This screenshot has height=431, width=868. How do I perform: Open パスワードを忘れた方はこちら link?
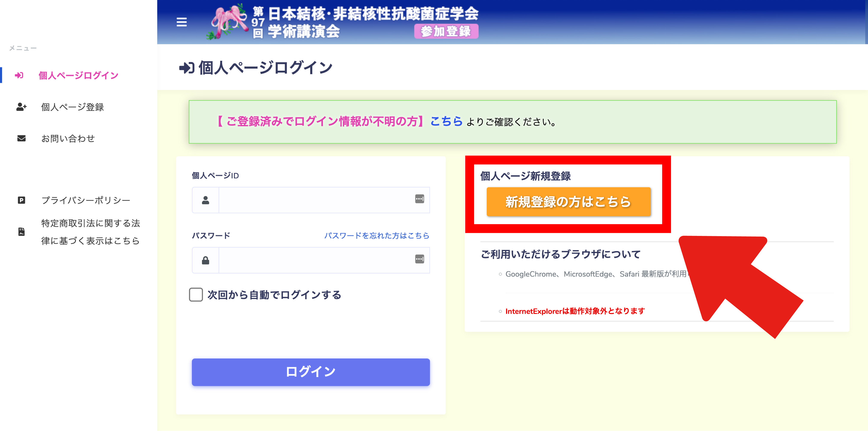(x=377, y=235)
